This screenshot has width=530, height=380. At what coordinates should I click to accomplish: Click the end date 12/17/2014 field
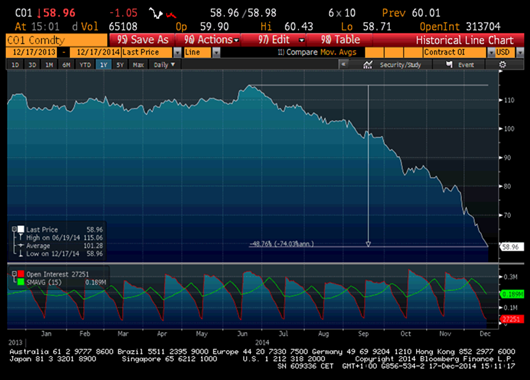click(x=96, y=52)
